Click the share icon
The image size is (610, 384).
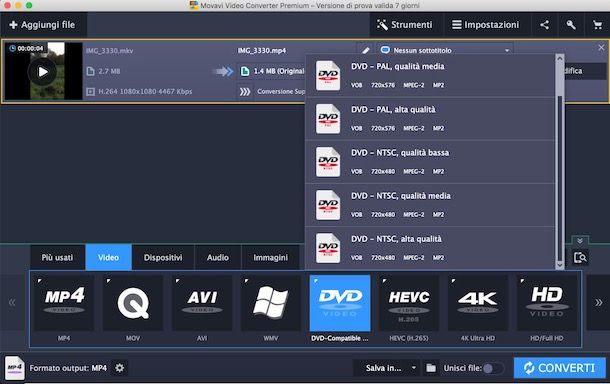coord(544,25)
